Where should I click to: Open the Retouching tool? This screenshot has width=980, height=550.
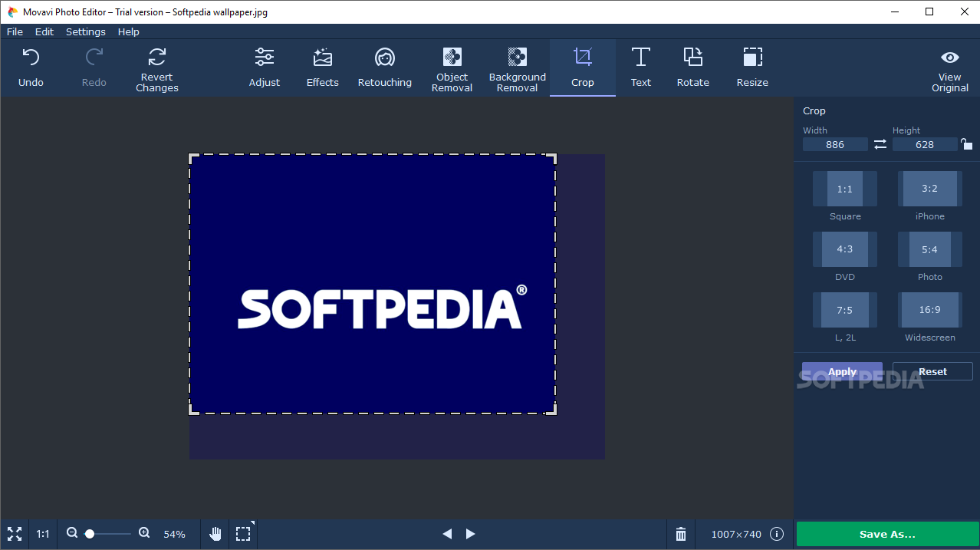[x=385, y=68]
